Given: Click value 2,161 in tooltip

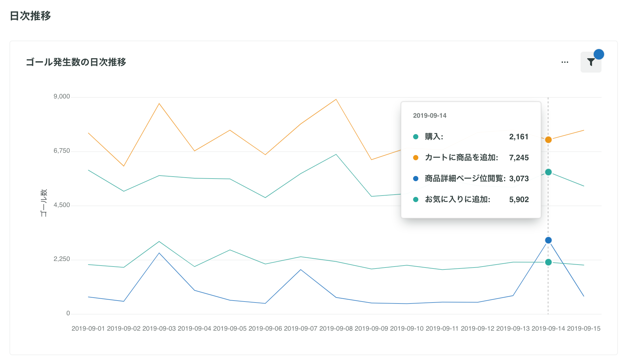Looking at the screenshot, I should point(519,137).
